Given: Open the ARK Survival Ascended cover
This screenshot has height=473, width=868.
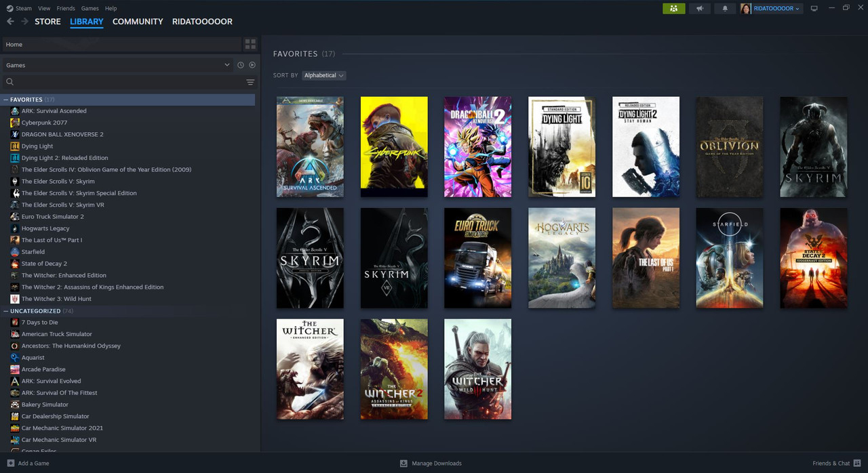Looking at the screenshot, I should click(310, 147).
